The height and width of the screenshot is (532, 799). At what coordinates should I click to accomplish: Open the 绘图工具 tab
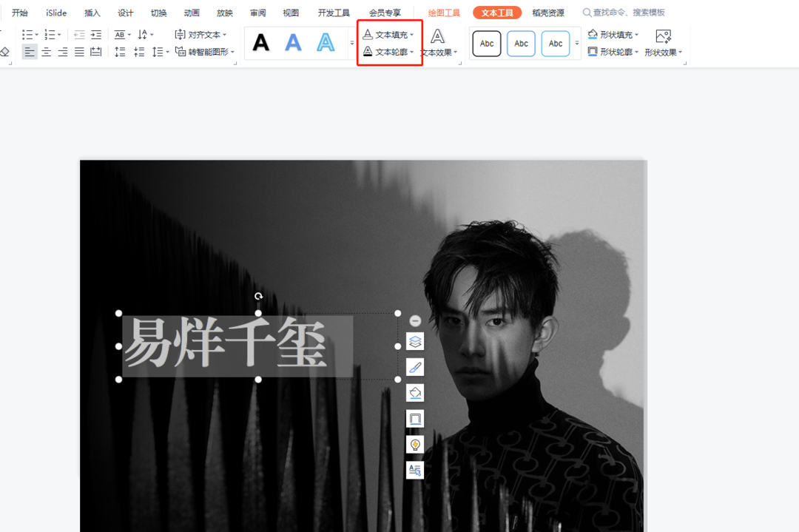[x=444, y=13]
